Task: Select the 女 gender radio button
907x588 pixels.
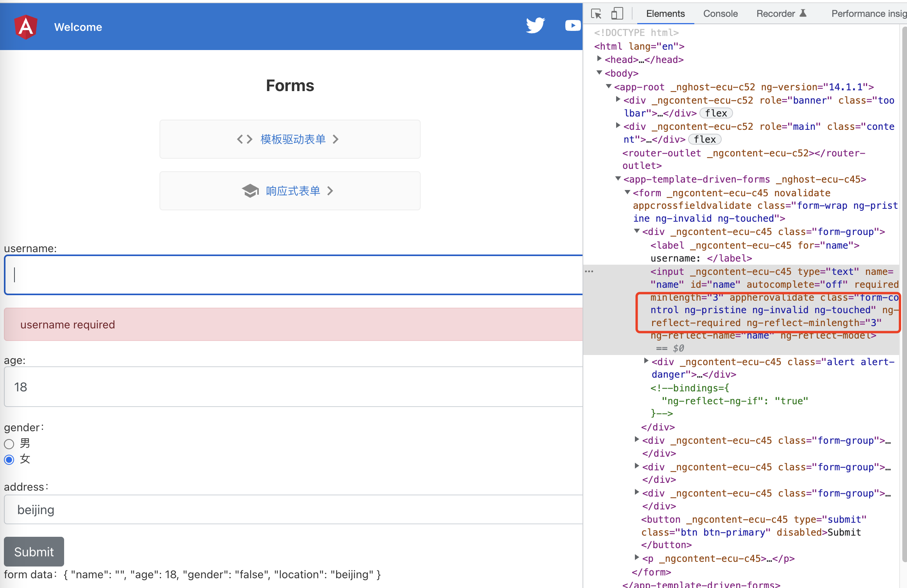Action: coord(9,460)
